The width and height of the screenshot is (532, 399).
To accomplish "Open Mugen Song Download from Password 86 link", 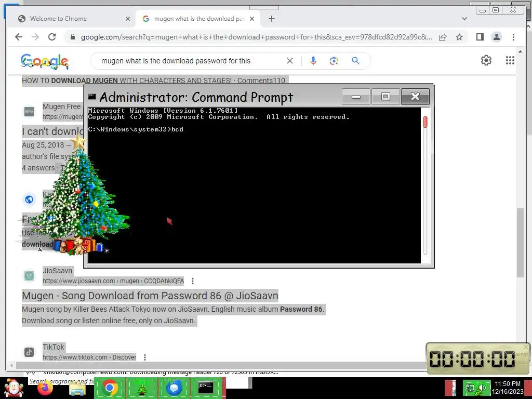I will pyautogui.click(x=150, y=296).
